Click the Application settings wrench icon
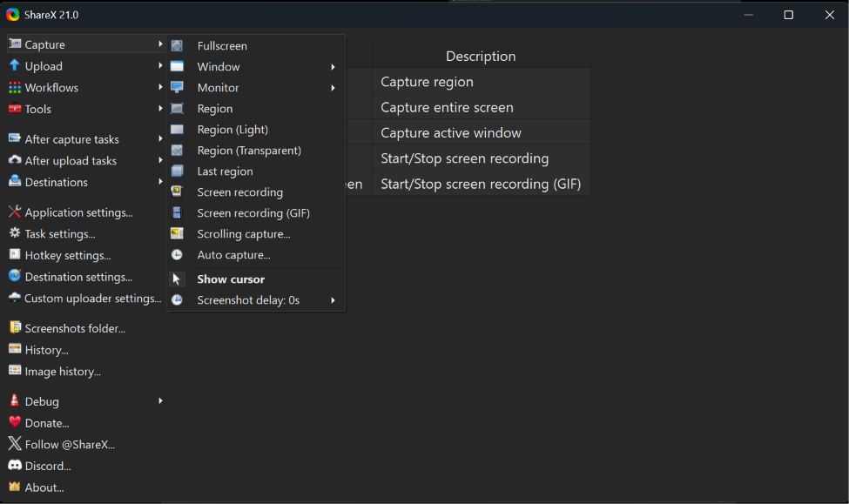The width and height of the screenshot is (849, 504). 15,212
